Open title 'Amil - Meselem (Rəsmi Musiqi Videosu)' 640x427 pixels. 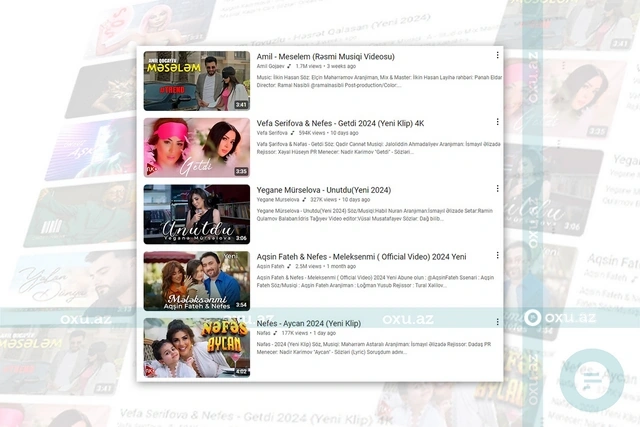(325, 56)
